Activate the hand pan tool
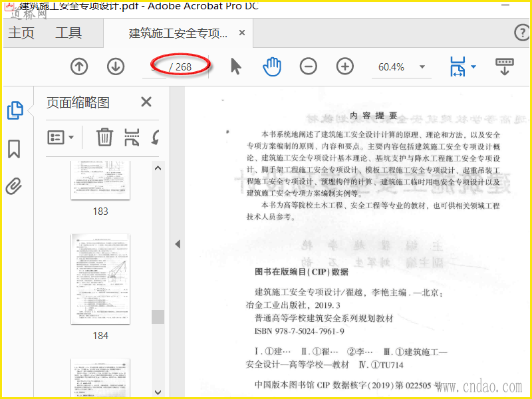532x399 pixels. coord(272,66)
